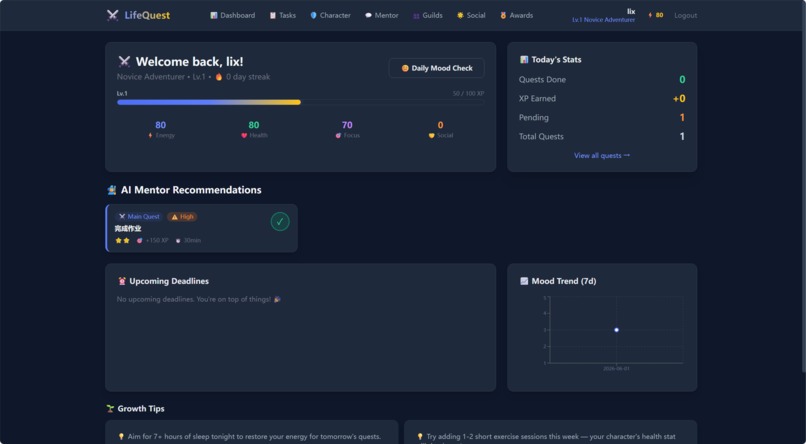The height and width of the screenshot is (444, 806).
Task: Click the lightbulb icon on exercise tip
Action: coord(420,436)
